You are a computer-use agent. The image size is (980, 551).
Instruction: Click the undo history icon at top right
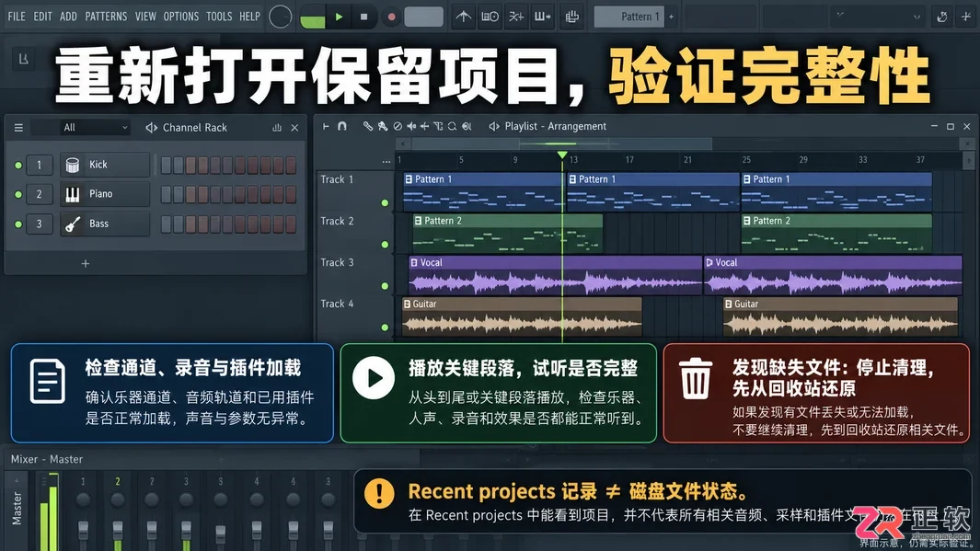942,17
